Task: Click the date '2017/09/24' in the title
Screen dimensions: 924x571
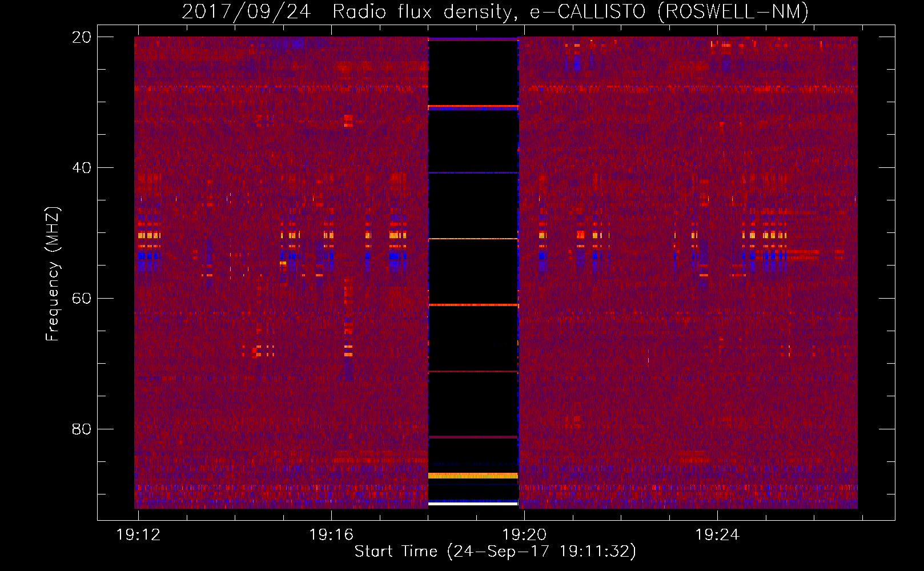Action: click(246, 12)
